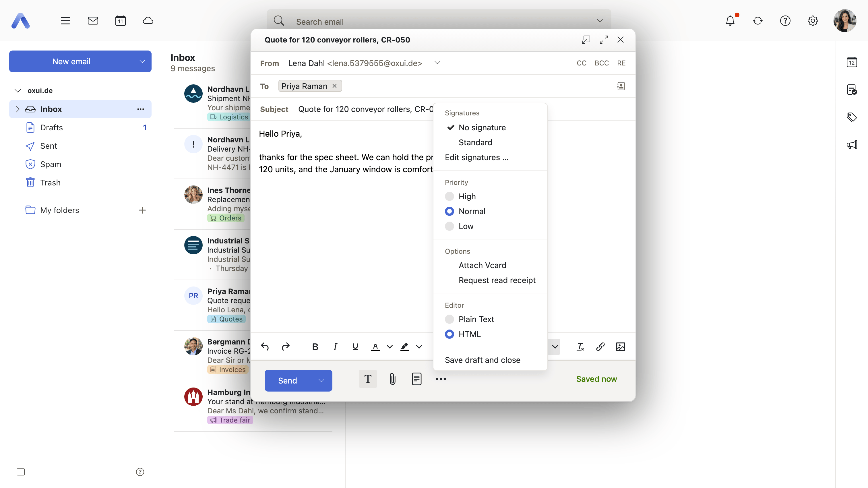This screenshot has width=868, height=488.
Task: Clear text formatting icon
Action: coord(580,347)
